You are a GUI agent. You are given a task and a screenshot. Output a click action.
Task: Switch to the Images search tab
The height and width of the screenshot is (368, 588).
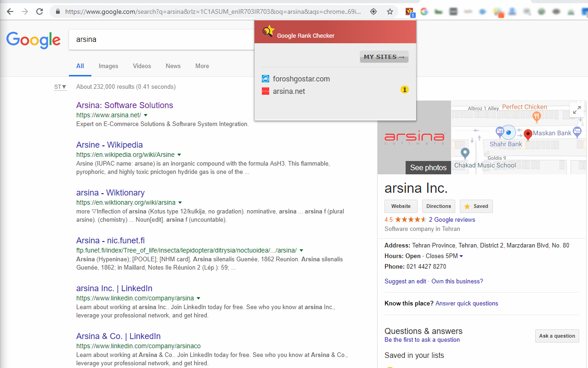(108, 66)
